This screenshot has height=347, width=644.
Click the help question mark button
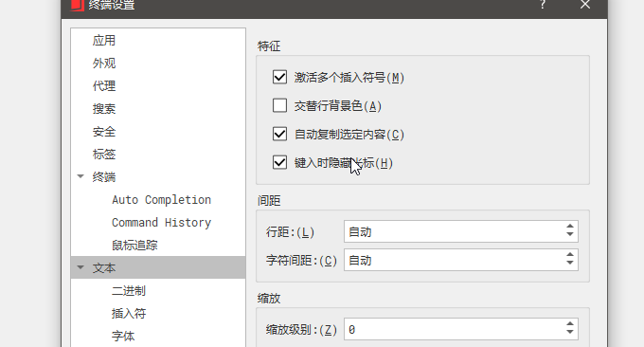click(543, 5)
